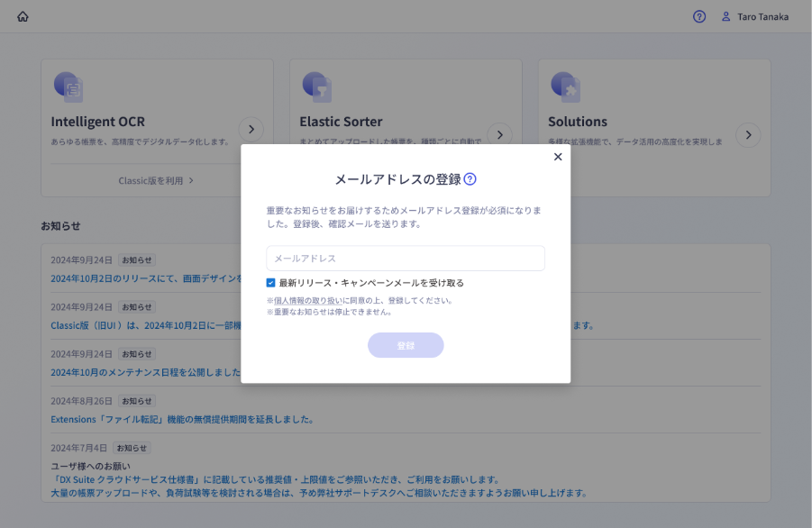Open Intelligent OCR with arrow button

tap(251, 131)
